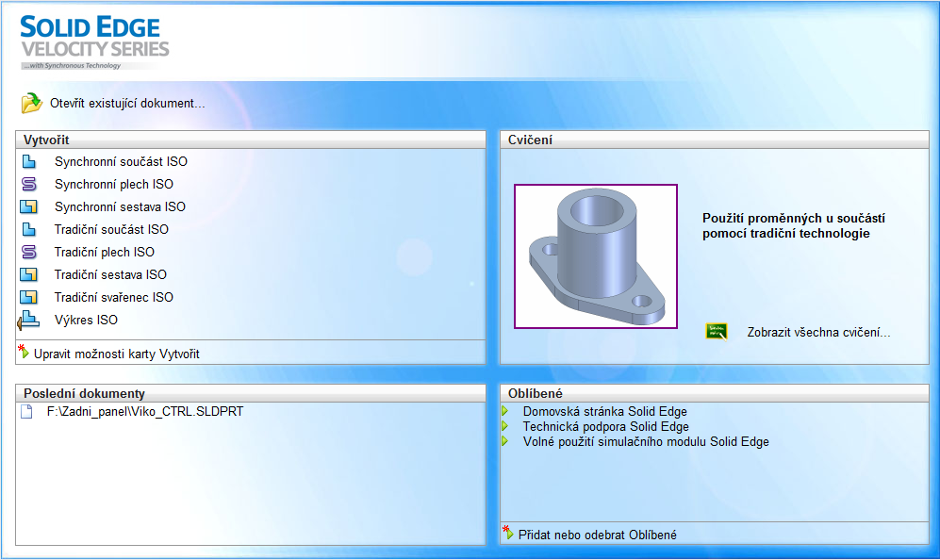Open the tutorial Použití proměnných u součástí
940x560 pixels.
tap(794, 226)
